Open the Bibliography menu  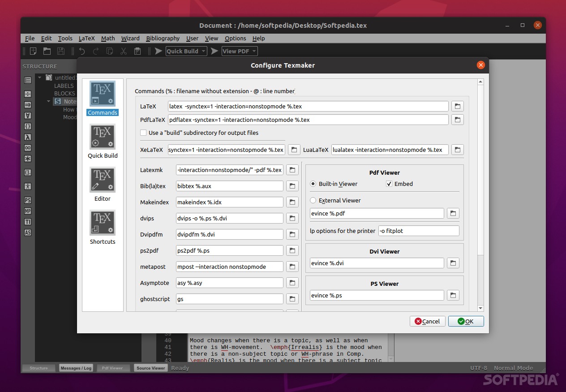[163, 39]
